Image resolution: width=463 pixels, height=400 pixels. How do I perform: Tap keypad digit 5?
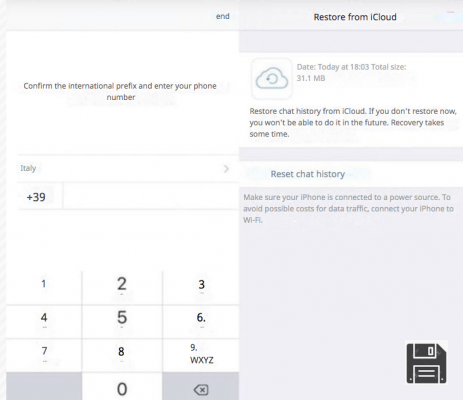coord(122,322)
